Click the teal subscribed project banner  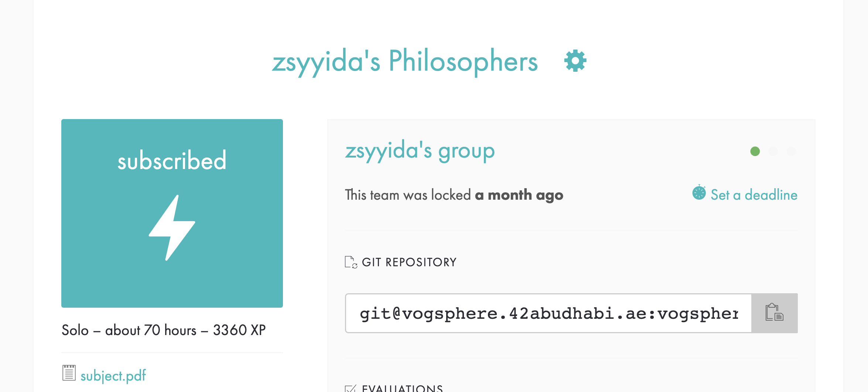[x=172, y=213]
